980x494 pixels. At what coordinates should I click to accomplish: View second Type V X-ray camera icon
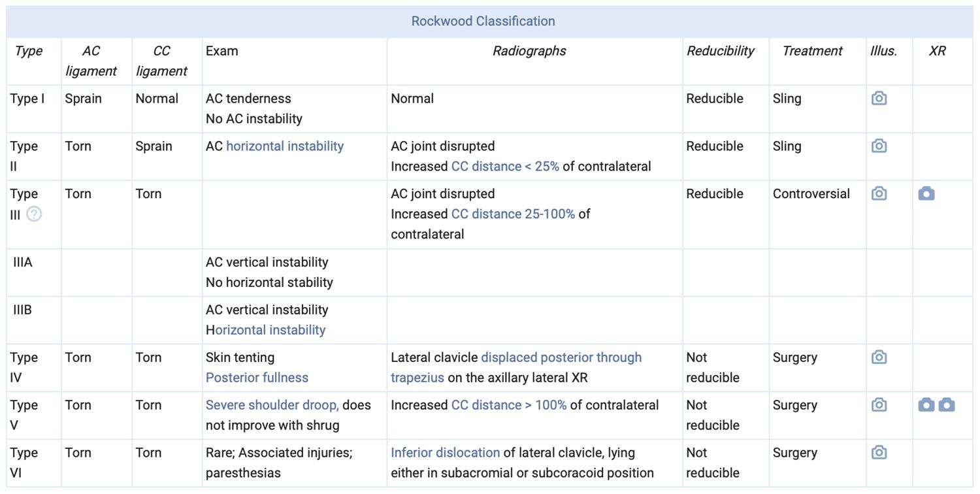947,405
